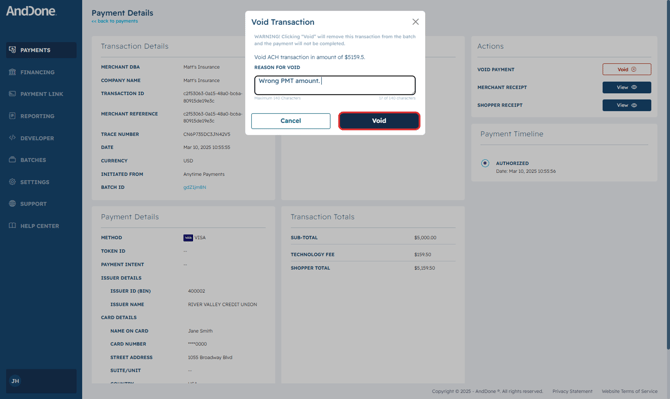Click the Reason for Void text field
The image size is (670, 399).
(335, 85)
